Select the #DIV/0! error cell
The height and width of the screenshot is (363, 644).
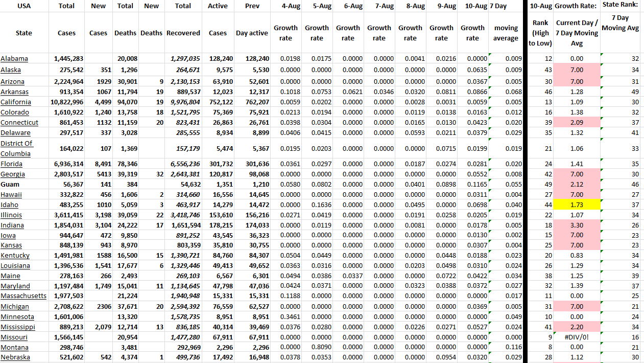click(577, 337)
